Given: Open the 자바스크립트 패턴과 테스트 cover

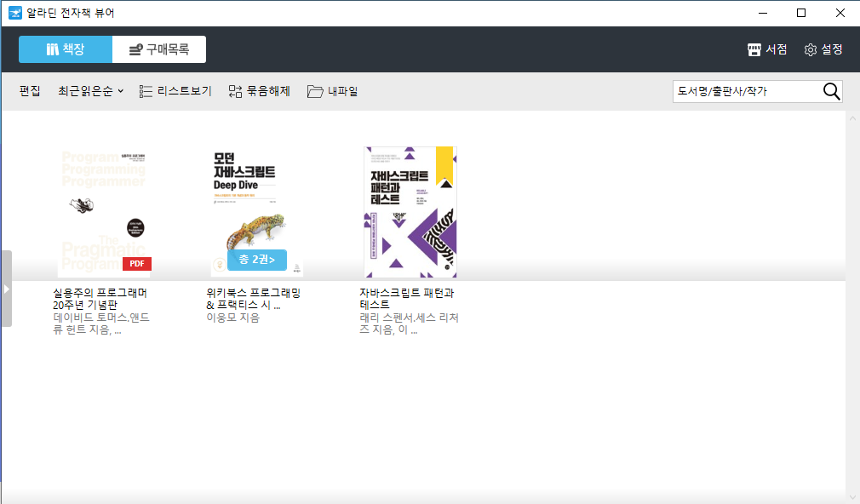Looking at the screenshot, I should (x=410, y=212).
